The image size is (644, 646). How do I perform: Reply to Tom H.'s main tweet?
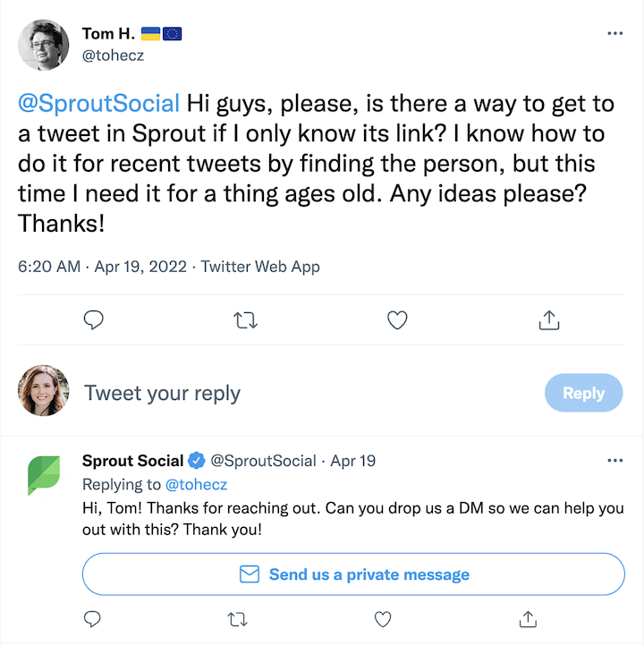click(94, 319)
